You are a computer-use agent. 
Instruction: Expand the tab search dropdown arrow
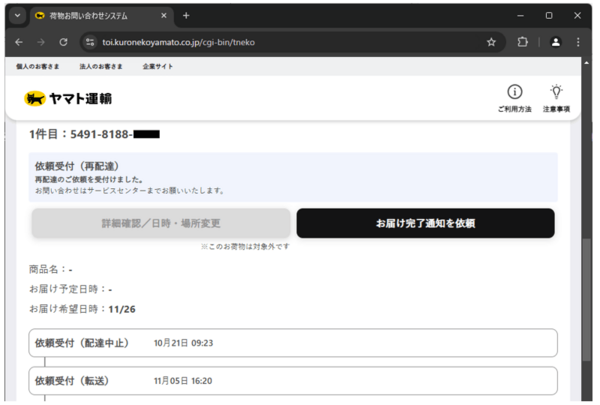pos(17,15)
